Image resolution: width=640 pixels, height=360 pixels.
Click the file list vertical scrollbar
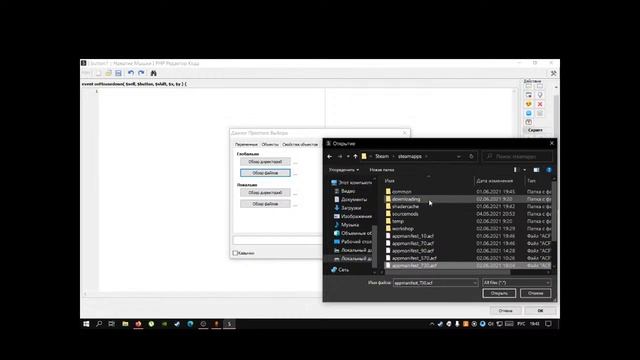click(x=554, y=210)
